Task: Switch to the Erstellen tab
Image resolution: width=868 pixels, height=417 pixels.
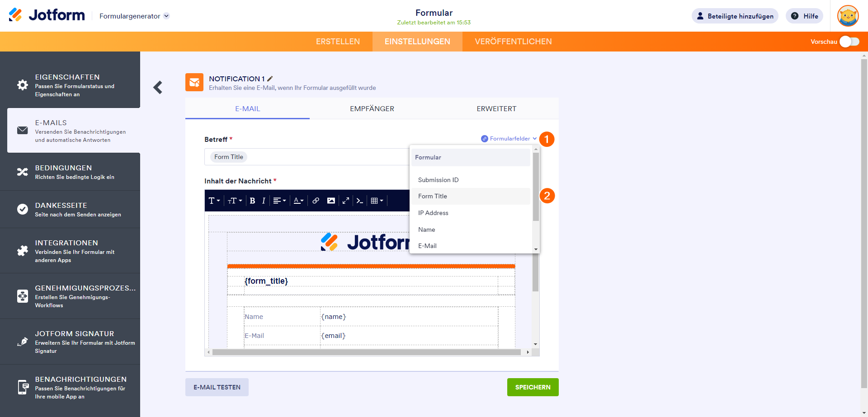Action: pyautogui.click(x=338, y=42)
